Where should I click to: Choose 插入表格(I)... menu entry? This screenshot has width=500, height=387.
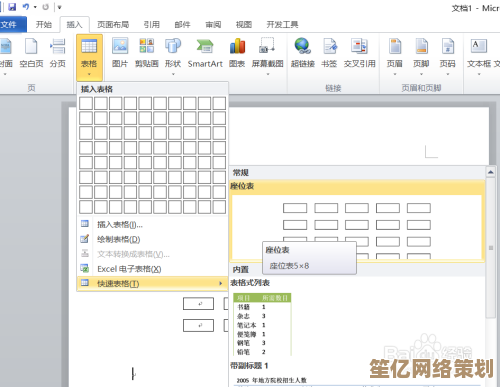152,225
